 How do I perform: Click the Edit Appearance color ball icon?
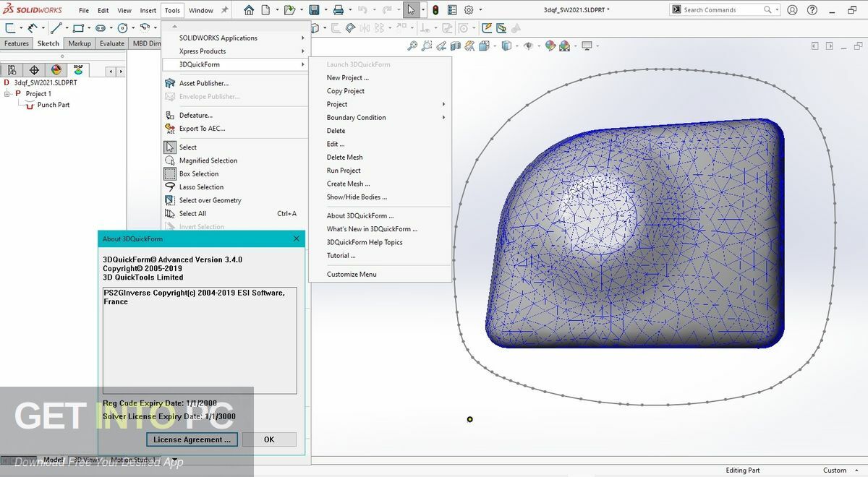click(550, 46)
